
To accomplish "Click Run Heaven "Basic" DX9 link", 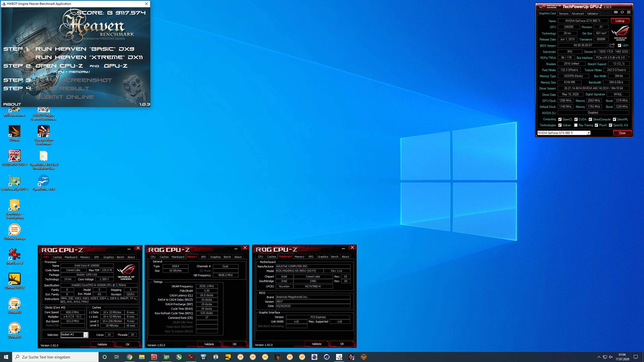I will pyautogui.click(x=85, y=49).
